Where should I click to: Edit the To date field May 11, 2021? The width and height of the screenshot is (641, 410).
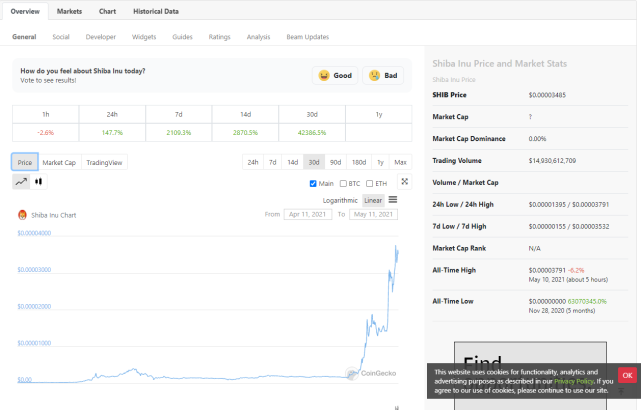tap(373, 214)
